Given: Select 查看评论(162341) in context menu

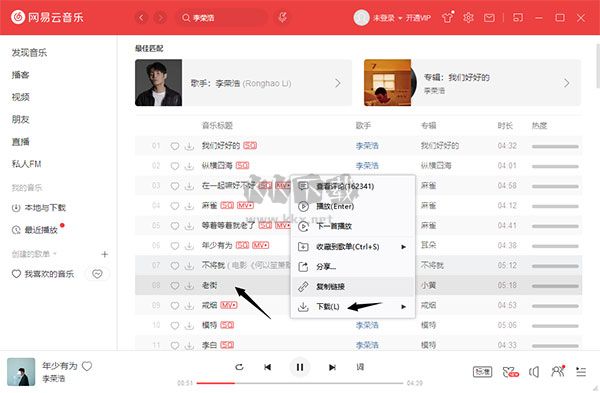Looking at the screenshot, I should [353, 186].
